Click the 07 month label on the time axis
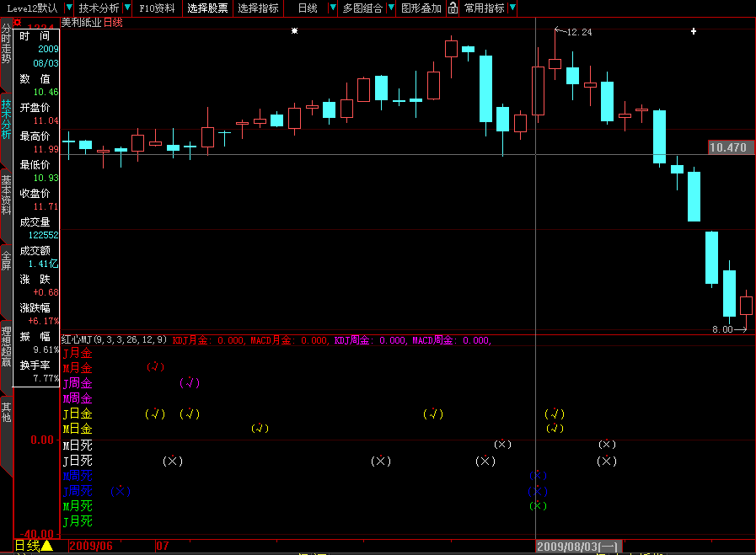This screenshot has width=756, height=555. [163, 546]
